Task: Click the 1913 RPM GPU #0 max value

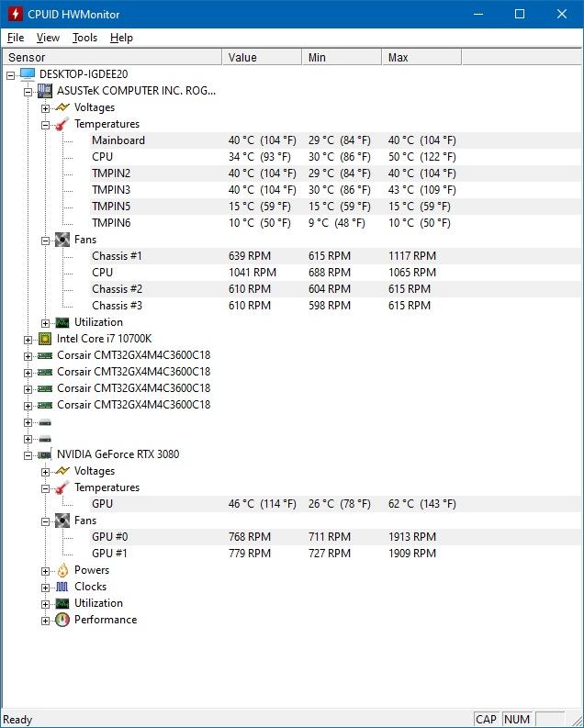Action: (412, 537)
